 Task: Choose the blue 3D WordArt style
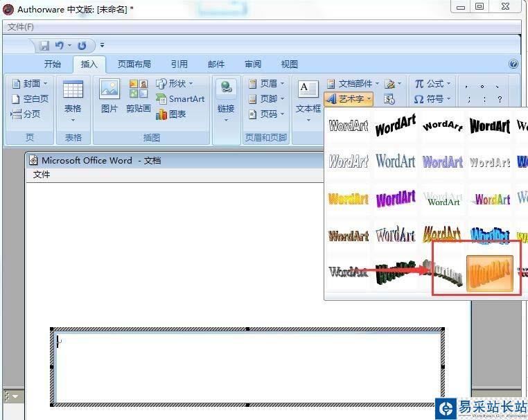click(490, 235)
